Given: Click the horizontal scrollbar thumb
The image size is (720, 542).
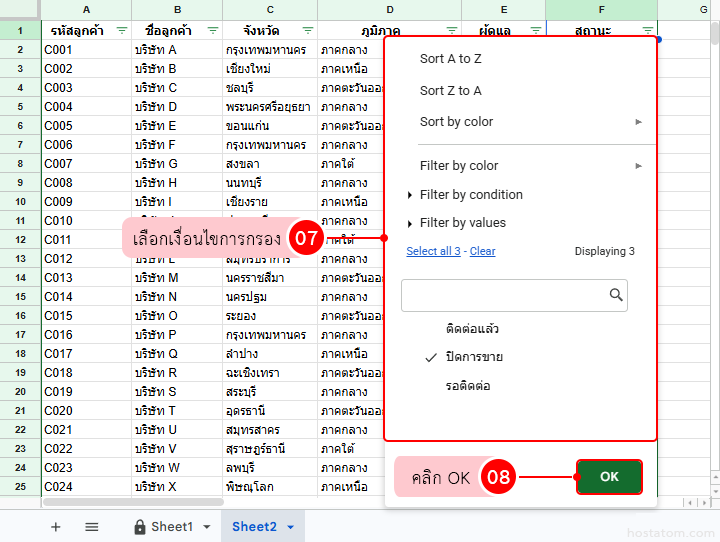Looking at the screenshot, I should coord(133,502).
